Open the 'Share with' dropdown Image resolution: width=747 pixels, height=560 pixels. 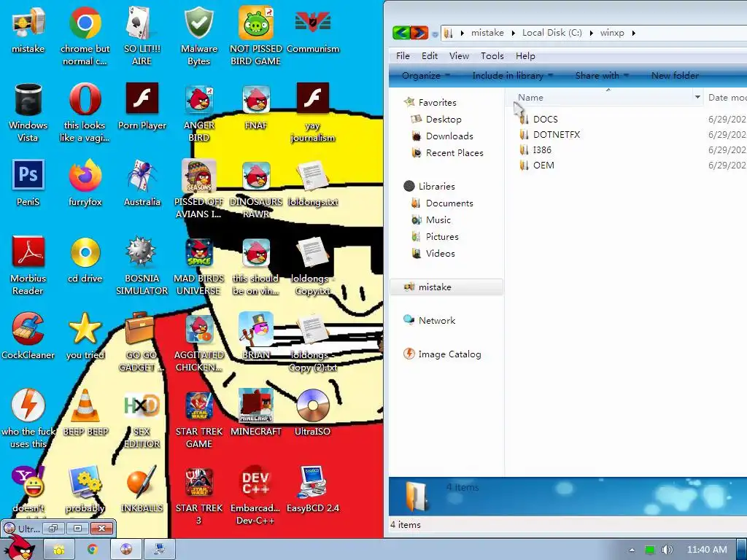click(x=602, y=75)
